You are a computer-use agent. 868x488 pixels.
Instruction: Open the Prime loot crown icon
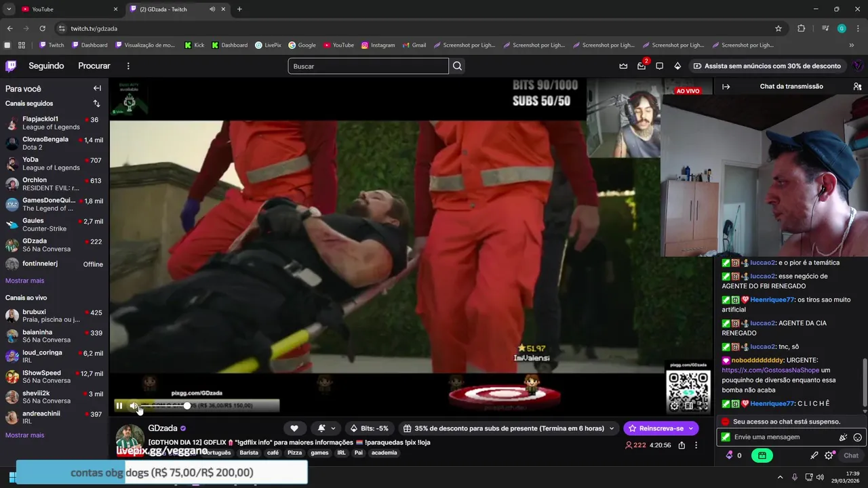(x=623, y=66)
